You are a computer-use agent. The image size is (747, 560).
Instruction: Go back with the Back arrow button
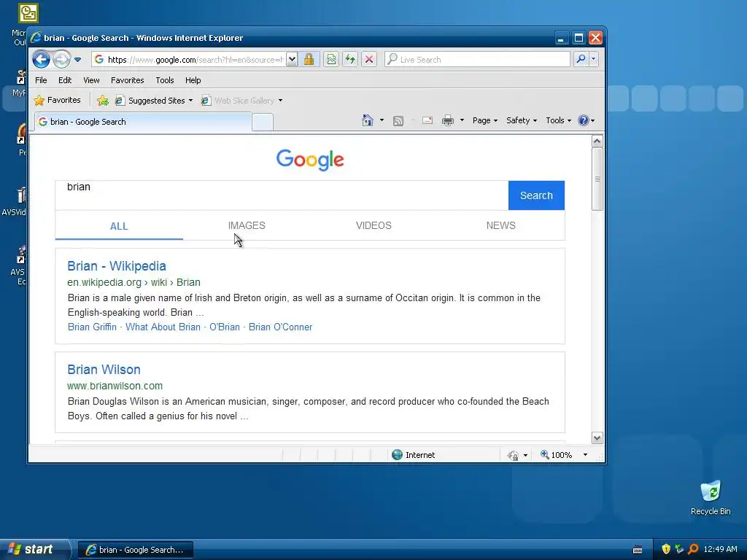point(41,60)
